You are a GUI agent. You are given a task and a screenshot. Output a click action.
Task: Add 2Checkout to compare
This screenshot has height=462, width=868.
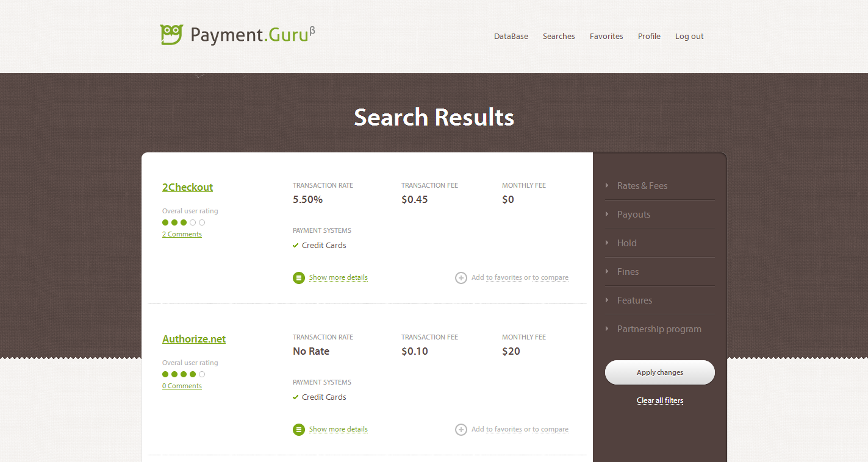pos(550,277)
